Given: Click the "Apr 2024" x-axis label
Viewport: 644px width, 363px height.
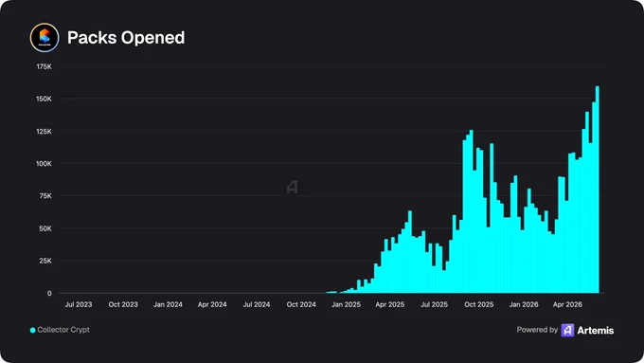Looking at the screenshot, I should (212, 304).
